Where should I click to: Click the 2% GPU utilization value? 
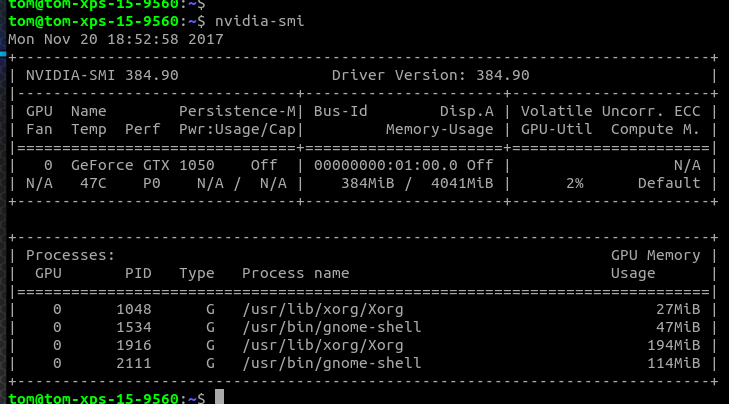[x=574, y=183]
